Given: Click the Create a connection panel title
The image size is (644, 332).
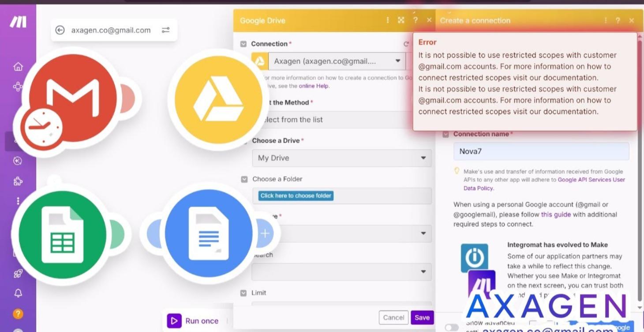Looking at the screenshot, I should pyautogui.click(x=475, y=21).
